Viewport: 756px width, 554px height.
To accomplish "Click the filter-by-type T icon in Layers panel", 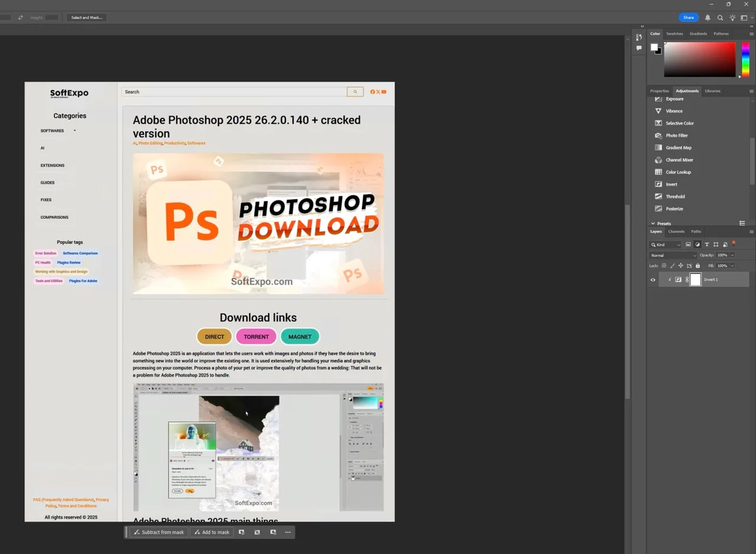I will 706,244.
